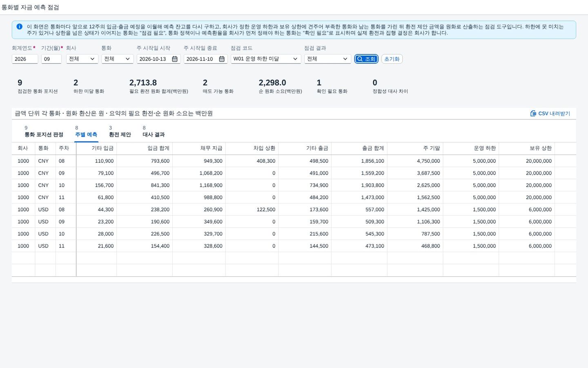Click the blue info icon in the banner
This screenshot has height=368, width=588.
19,27
